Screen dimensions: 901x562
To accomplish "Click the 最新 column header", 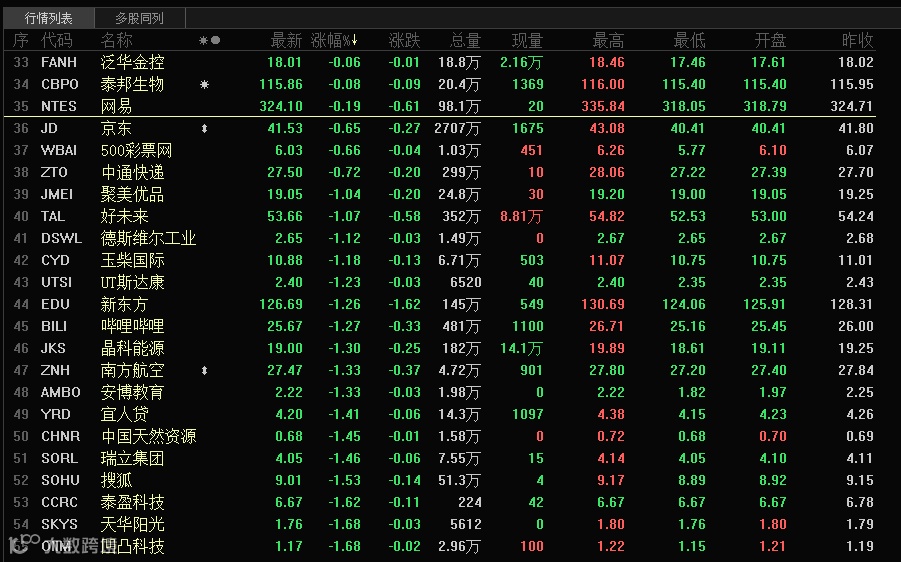I will (286, 40).
